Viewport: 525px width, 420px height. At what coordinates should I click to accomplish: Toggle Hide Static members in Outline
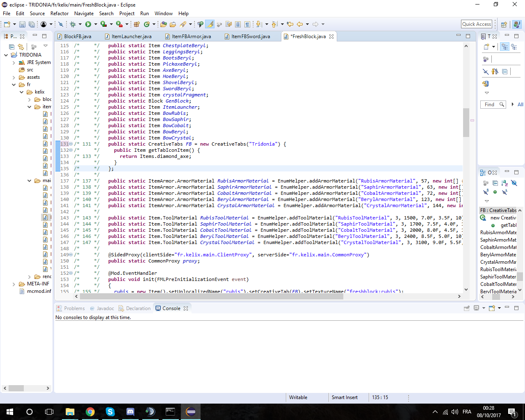click(486, 192)
